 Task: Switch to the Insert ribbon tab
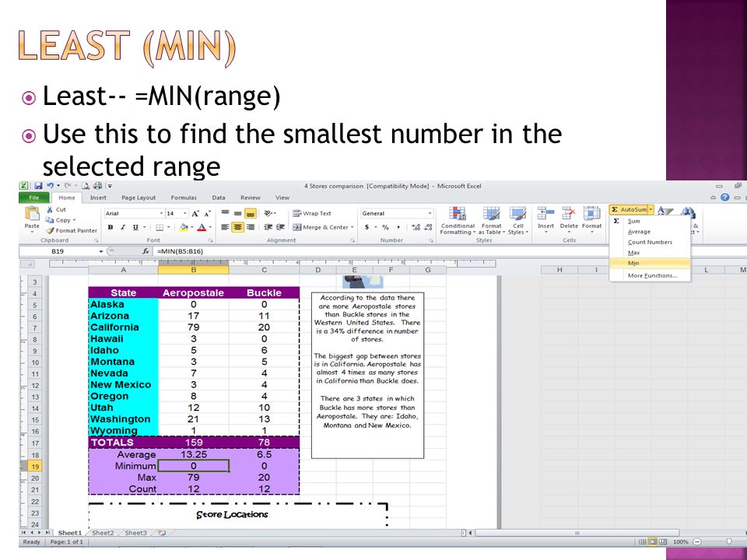coord(98,198)
